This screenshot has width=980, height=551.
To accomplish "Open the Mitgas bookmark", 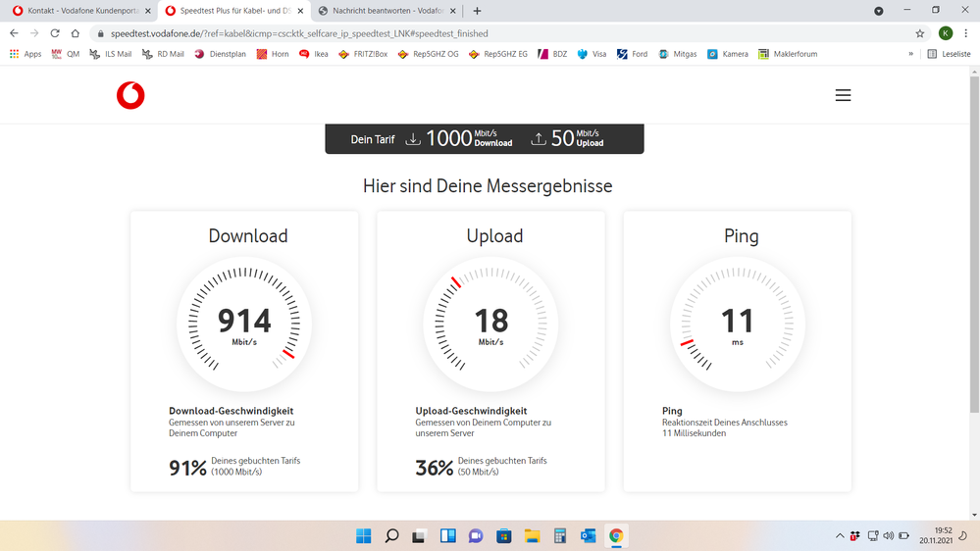I will (x=678, y=54).
